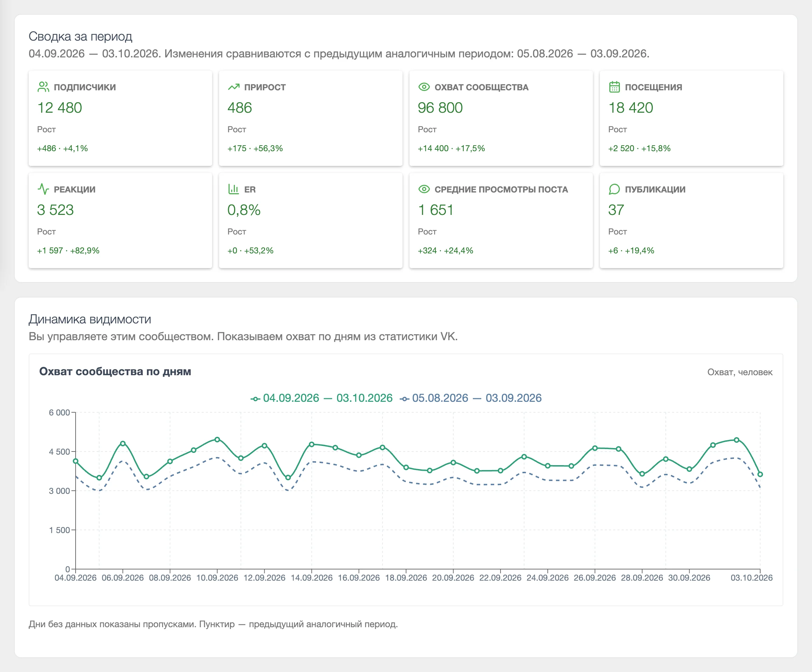Click the +0 · +53,2% change text
Screen dimensions: 812x672
point(251,251)
